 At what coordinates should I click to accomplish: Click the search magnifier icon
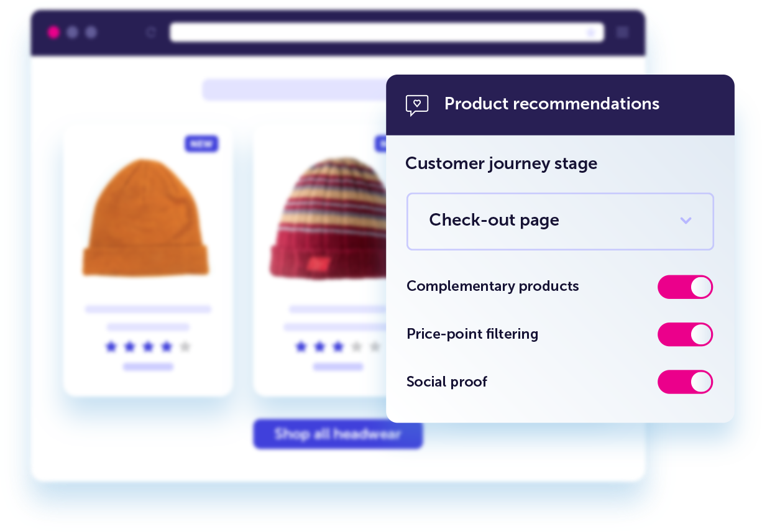pyautogui.click(x=591, y=32)
